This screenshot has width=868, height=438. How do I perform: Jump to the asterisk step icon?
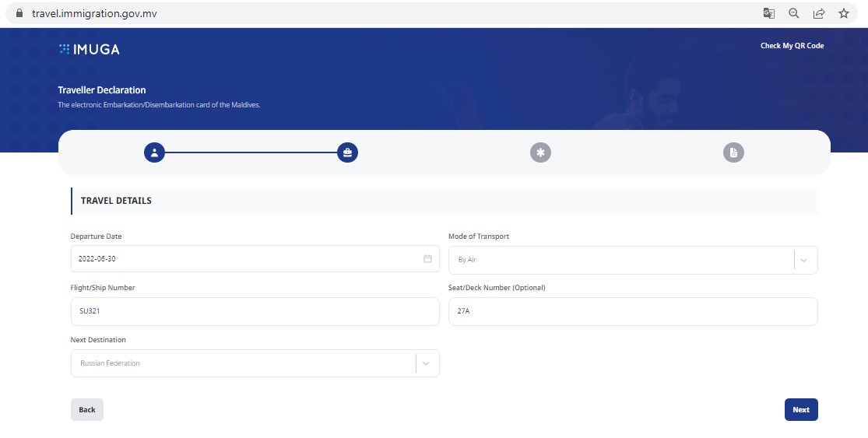coord(540,152)
